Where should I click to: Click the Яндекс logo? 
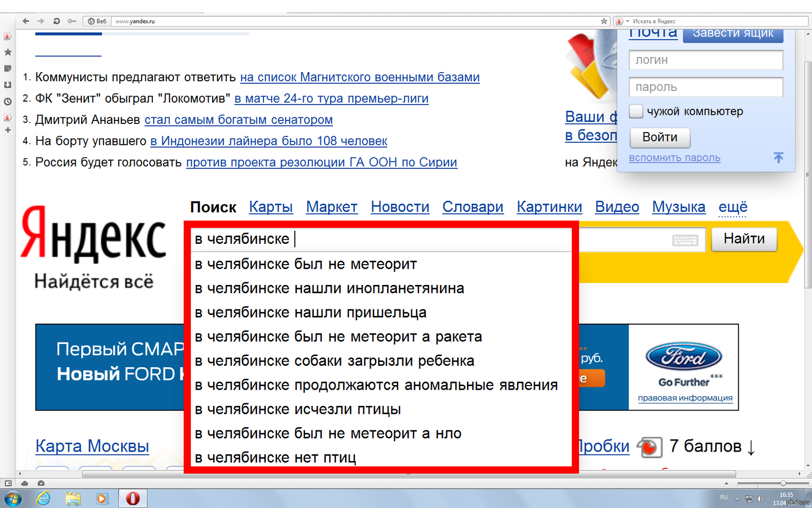[93, 234]
